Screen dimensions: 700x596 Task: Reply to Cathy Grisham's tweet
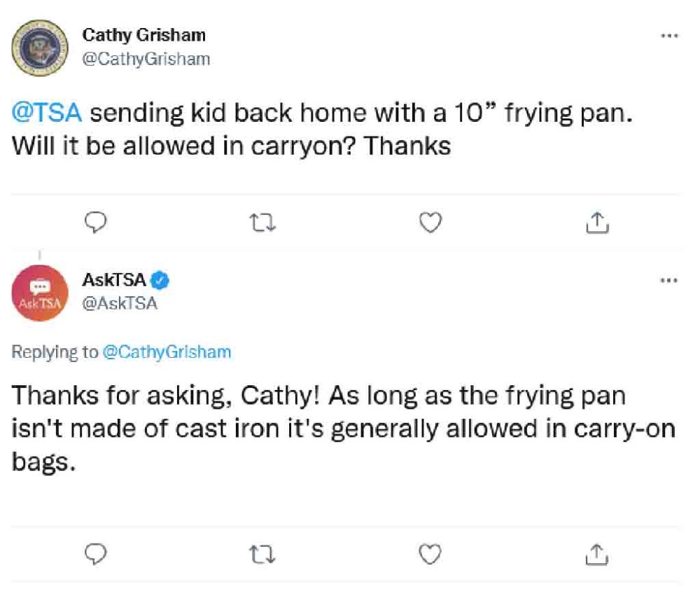(x=94, y=223)
